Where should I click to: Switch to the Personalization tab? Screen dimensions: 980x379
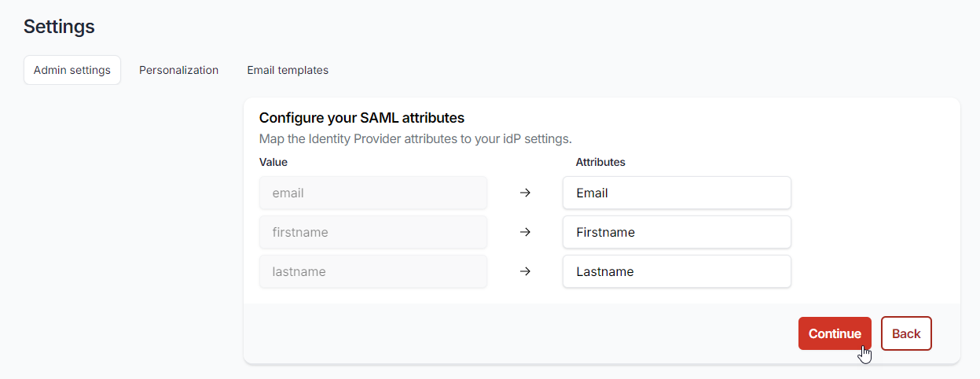pos(178,70)
